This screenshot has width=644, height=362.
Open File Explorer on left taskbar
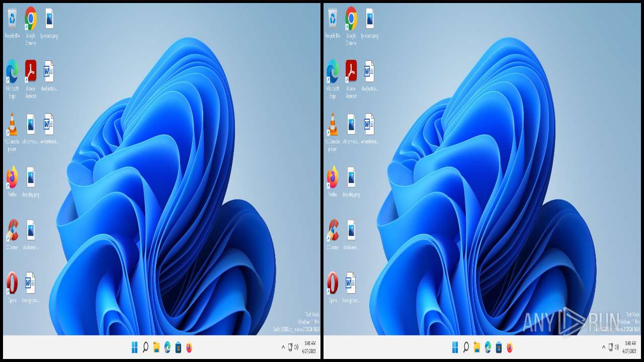click(156, 347)
